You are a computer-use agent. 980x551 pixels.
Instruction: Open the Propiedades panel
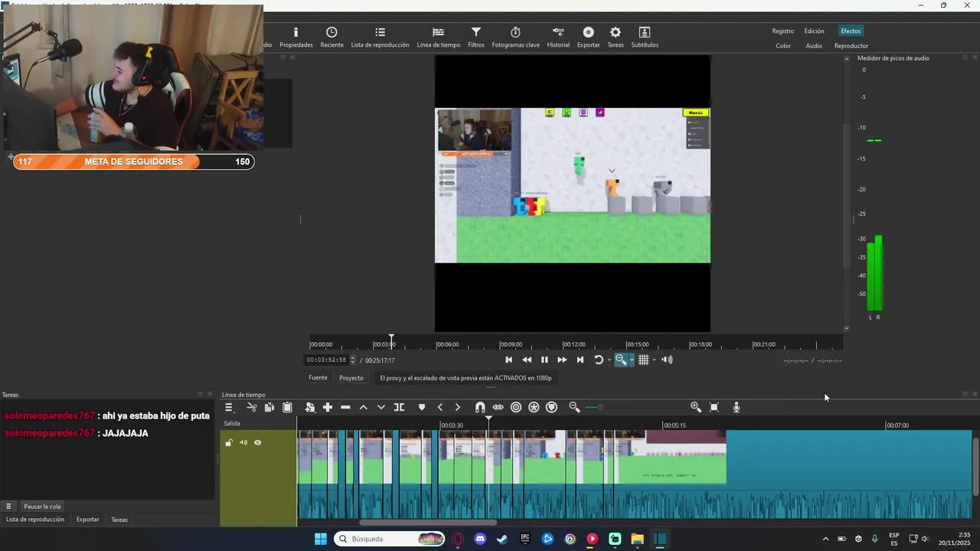296,37
